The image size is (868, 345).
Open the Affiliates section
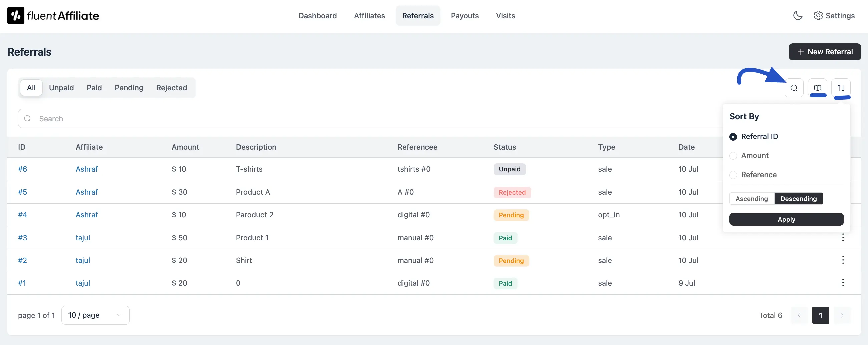coord(369,15)
